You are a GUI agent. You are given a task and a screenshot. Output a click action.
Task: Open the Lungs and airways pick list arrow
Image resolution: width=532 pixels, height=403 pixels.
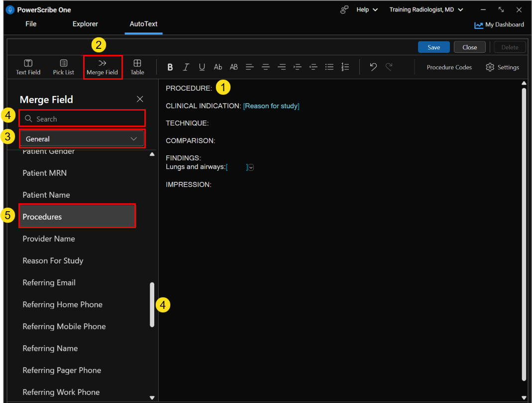(251, 167)
